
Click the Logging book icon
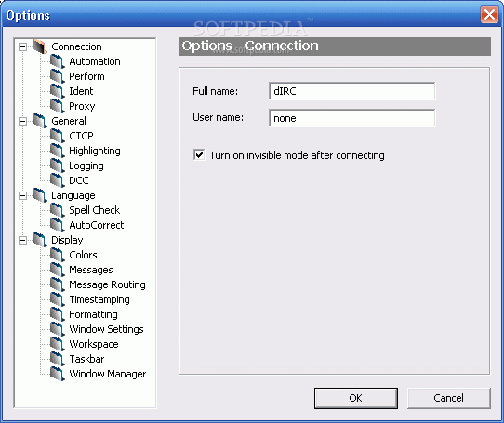pyautogui.click(x=58, y=165)
